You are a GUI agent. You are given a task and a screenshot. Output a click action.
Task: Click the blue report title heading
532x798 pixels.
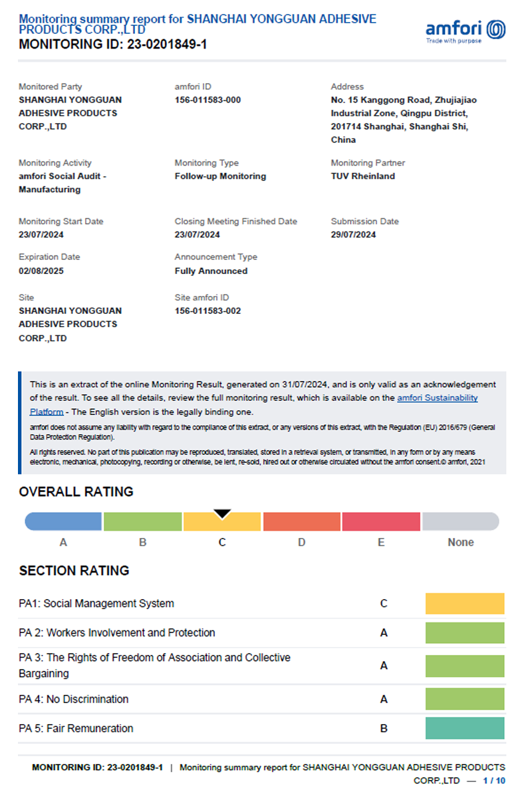tap(197, 24)
